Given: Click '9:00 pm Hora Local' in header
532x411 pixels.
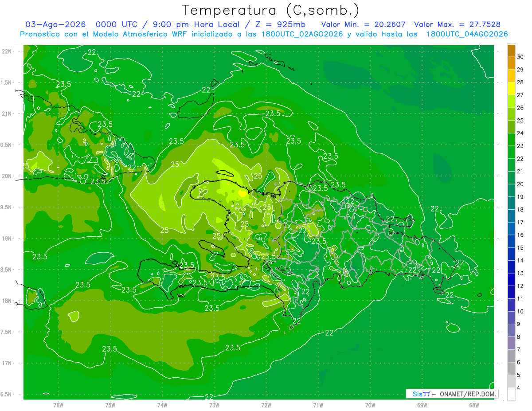Looking at the screenshot, I should tap(197, 25).
